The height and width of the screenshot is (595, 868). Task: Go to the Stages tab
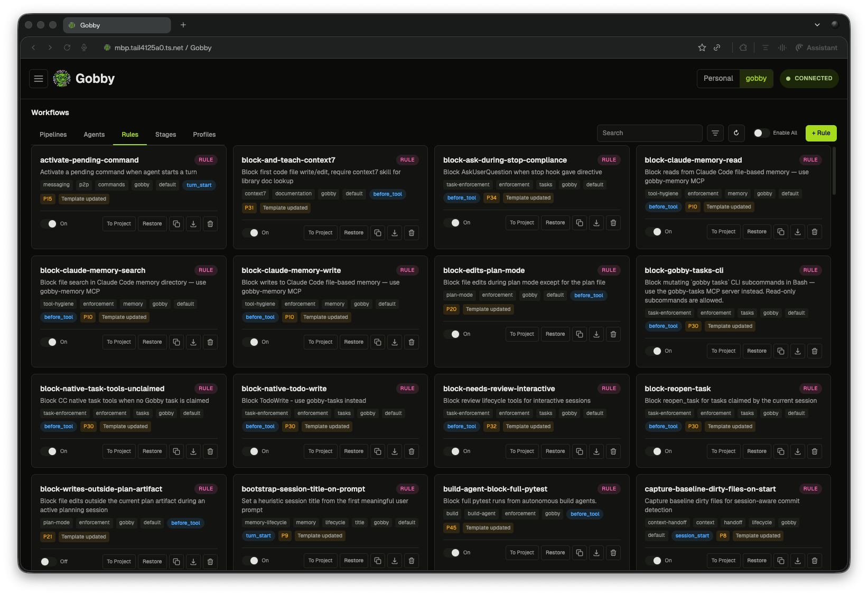click(x=166, y=135)
